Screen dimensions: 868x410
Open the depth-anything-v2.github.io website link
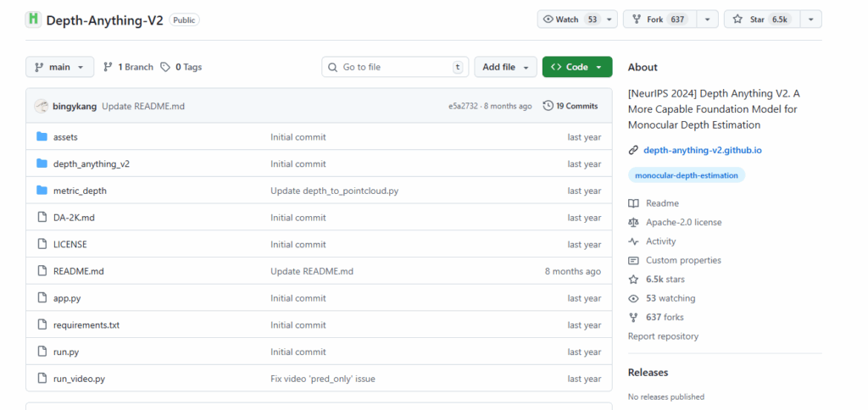coord(703,150)
